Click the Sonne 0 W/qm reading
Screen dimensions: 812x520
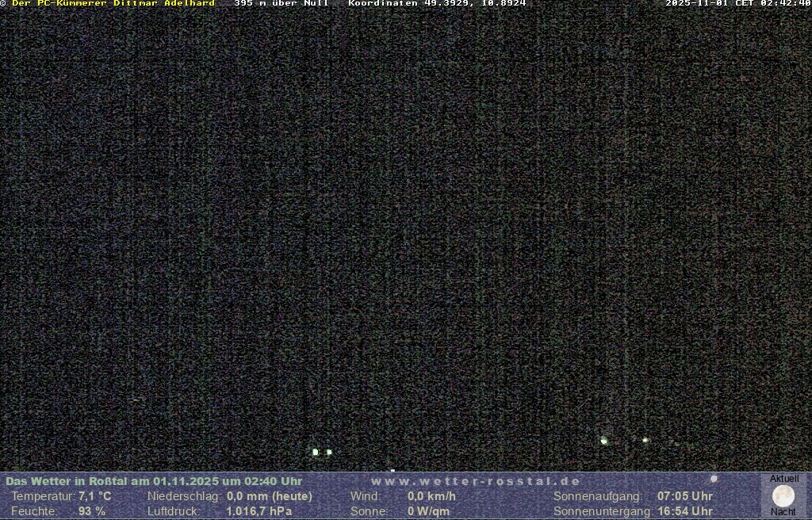pyautogui.click(x=428, y=511)
